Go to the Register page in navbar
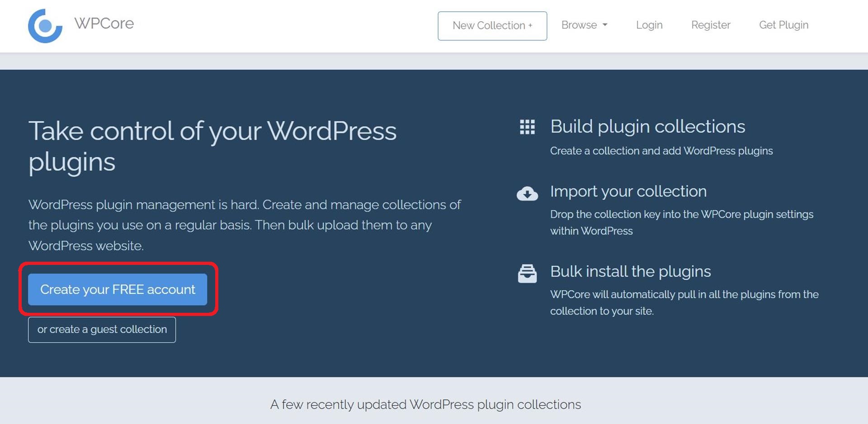 tap(710, 25)
